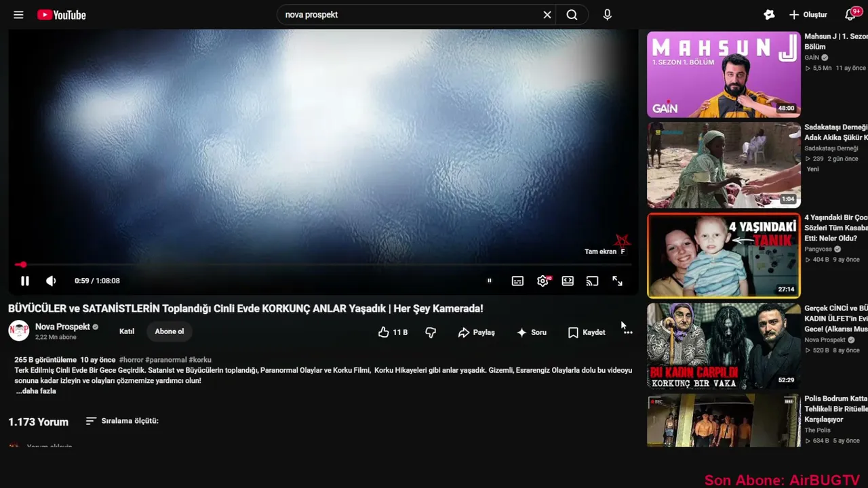The image size is (868, 488).
Task: Open the Nova Prospekt channel avatar
Action: coord(18,331)
